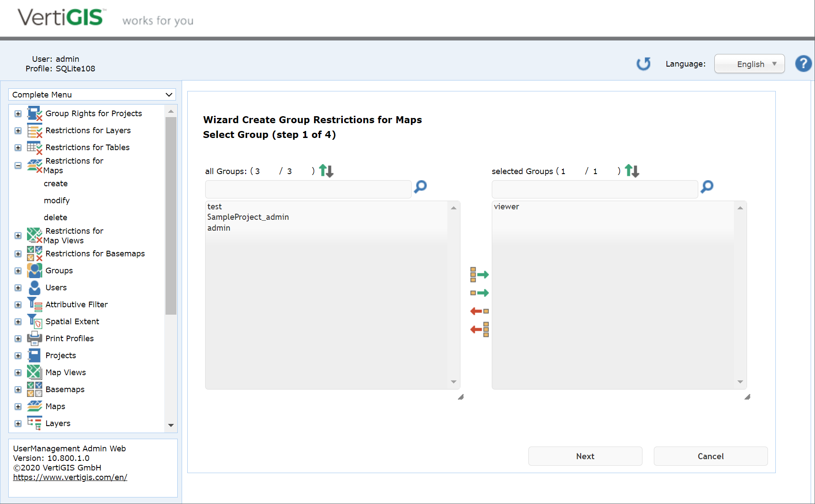Click the Next button
815x504 pixels.
click(585, 456)
